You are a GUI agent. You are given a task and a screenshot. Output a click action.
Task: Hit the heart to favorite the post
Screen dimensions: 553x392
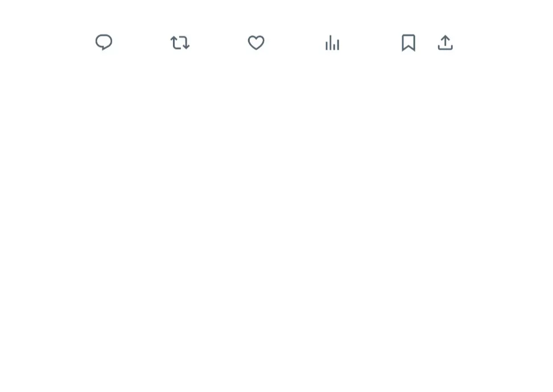256,43
